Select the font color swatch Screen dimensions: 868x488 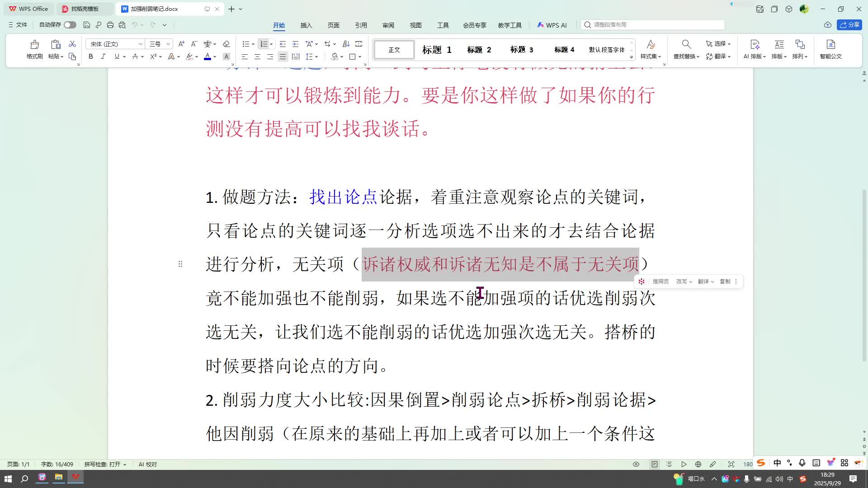pyautogui.click(x=207, y=56)
